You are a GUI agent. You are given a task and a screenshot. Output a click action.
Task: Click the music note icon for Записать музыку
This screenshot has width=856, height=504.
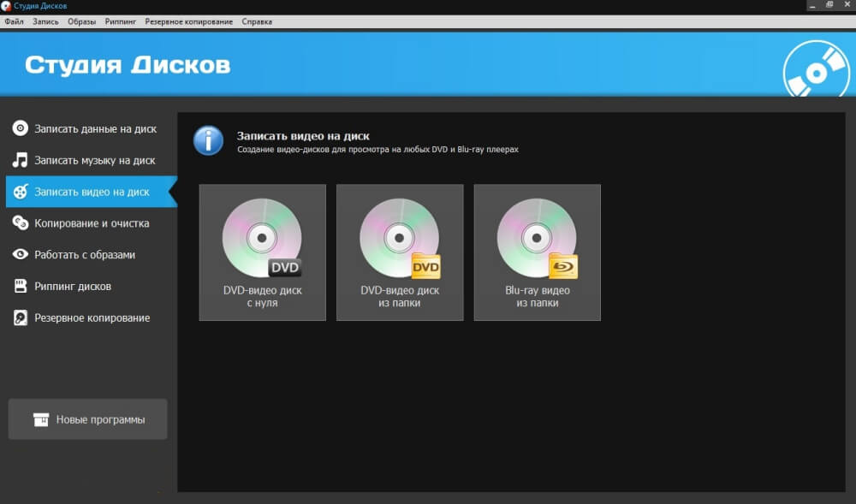[20, 161]
